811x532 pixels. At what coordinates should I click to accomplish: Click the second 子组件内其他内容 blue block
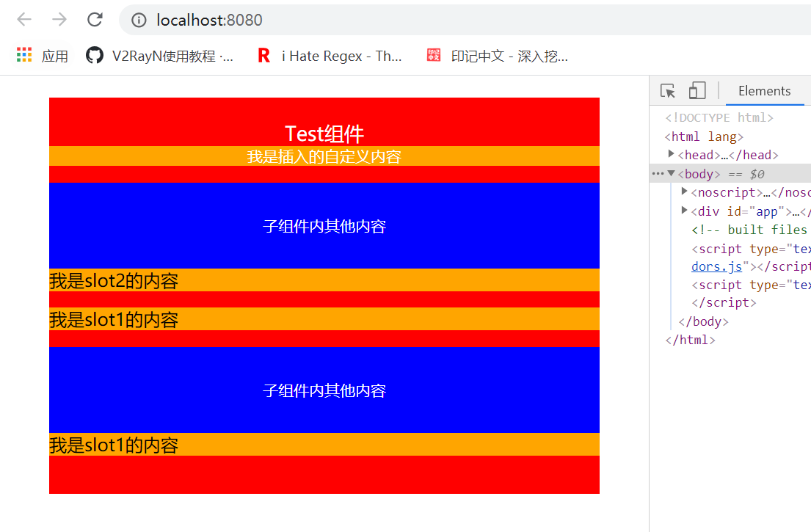point(324,390)
